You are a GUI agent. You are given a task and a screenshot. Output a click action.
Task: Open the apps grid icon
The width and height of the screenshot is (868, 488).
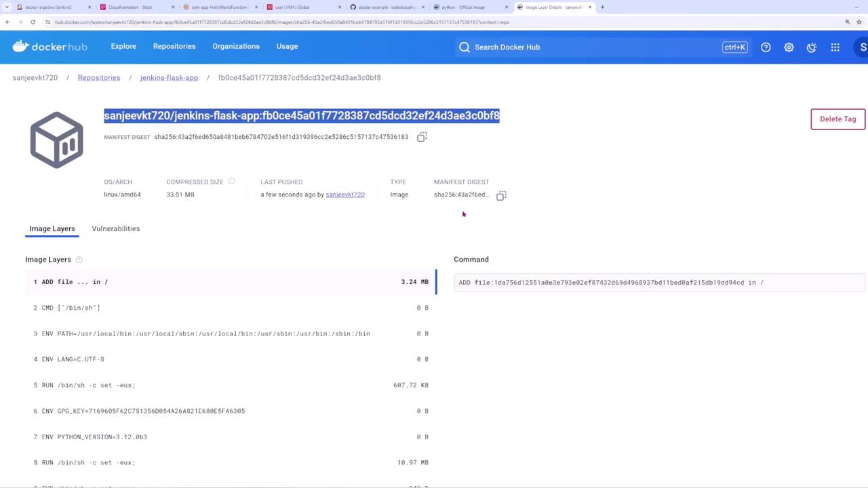[835, 47]
